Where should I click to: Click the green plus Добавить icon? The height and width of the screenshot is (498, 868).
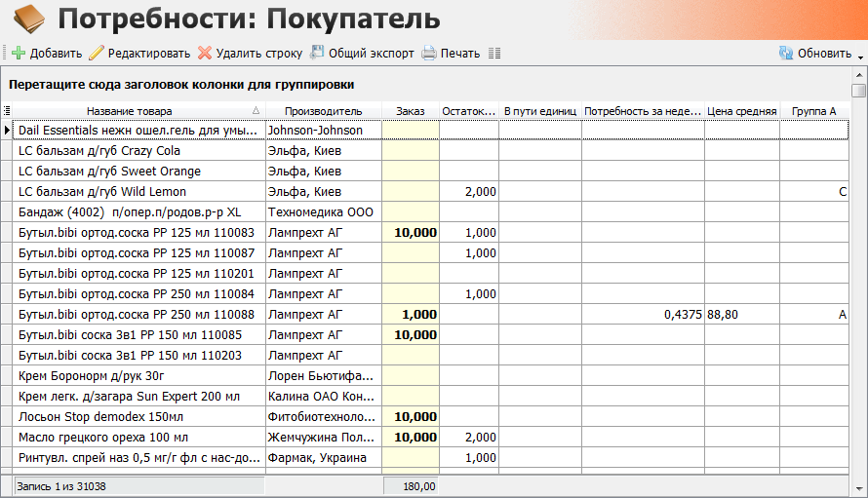[19, 54]
